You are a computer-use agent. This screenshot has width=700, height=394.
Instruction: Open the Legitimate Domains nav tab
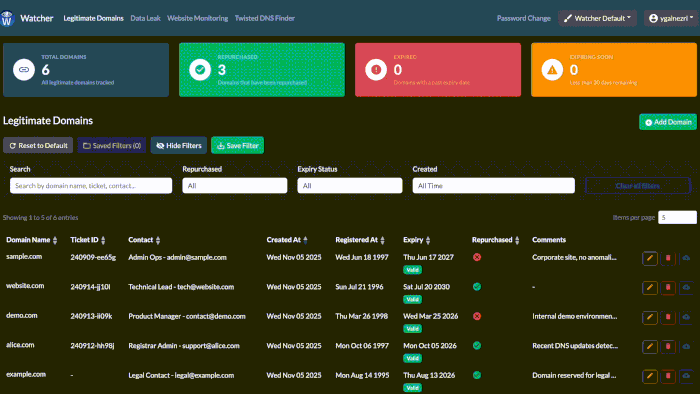[93, 18]
